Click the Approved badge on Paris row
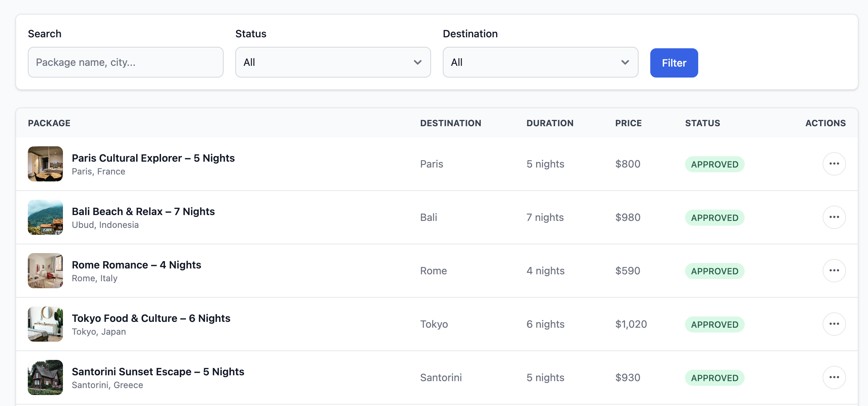This screenshot has width=868, height=406. 714,164
